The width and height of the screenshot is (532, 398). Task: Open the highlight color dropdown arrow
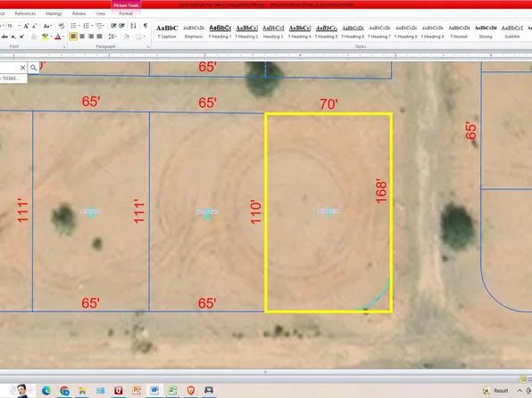click(x=51, y=37)
